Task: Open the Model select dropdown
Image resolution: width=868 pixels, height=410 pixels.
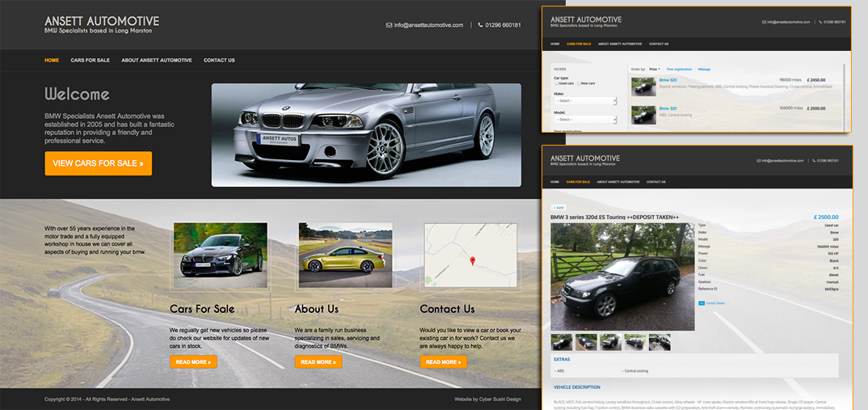Action: click(584, 120)
